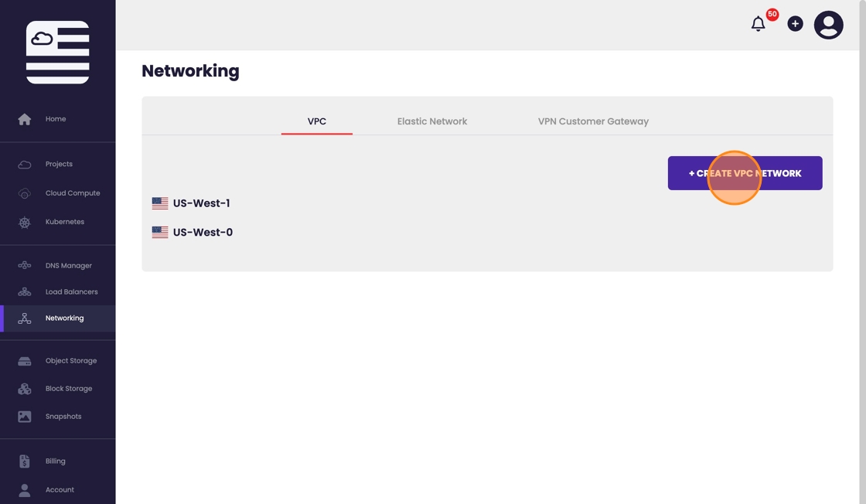Expand the US-West-1 region
This screenshot has width=866, height=504.
coord(201,203)
